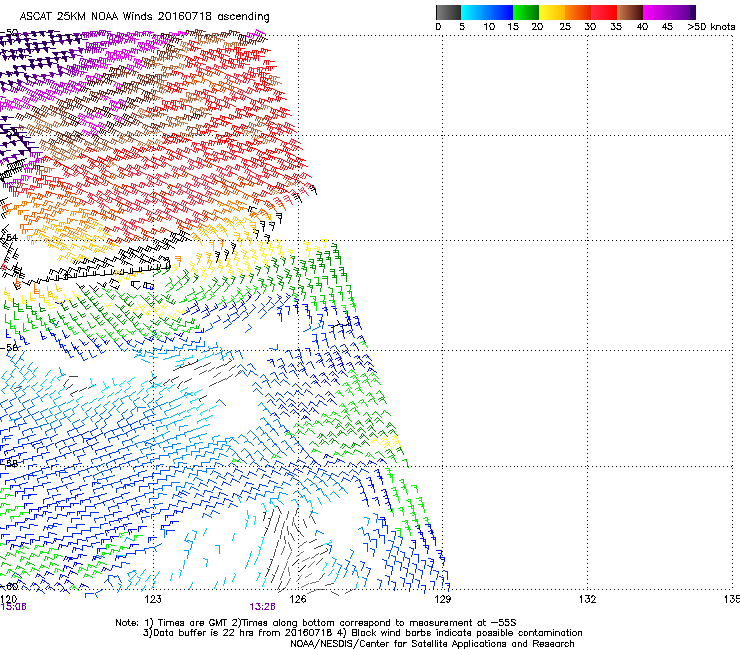This screenshot has height=650, width=740.
Task: Click the '>50 knots' legend label
Action: click(x=711, y=27)
